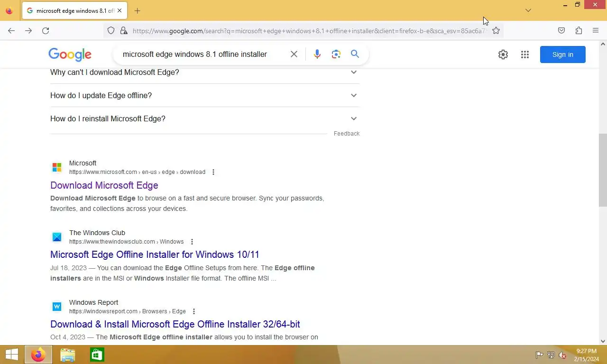
Task: Search by voice microphone icon
Action: click(317, 54)
